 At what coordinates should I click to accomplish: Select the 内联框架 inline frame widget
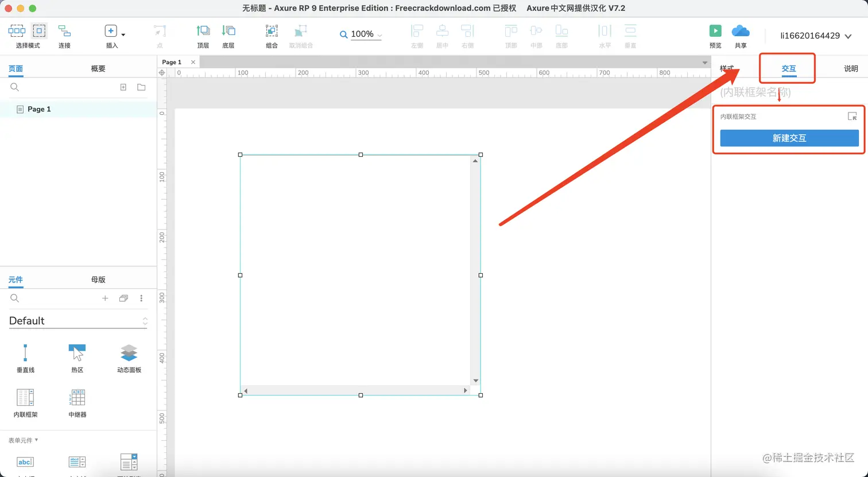tap(25, 403)
